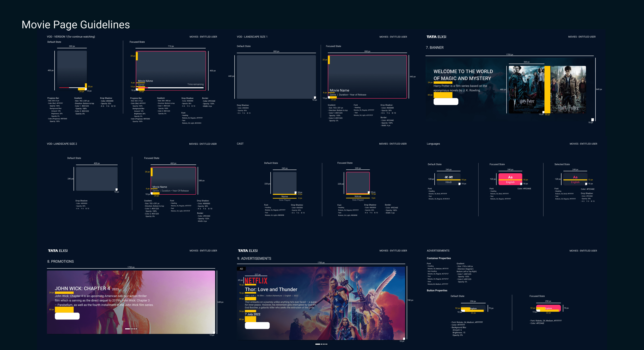Select the focused cast card with pink border
The height and width of the screenshot is (350, 644).
tap(358, 183)
